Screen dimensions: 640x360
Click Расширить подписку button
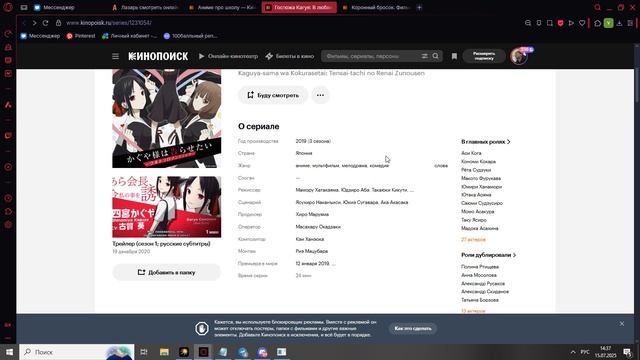tap(484, 56)
